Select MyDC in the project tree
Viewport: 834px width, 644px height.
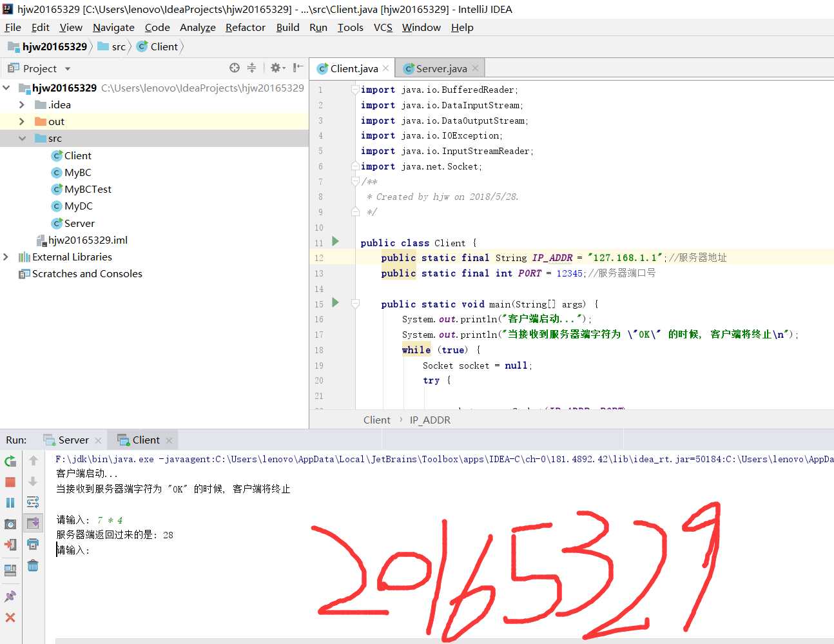78,206
